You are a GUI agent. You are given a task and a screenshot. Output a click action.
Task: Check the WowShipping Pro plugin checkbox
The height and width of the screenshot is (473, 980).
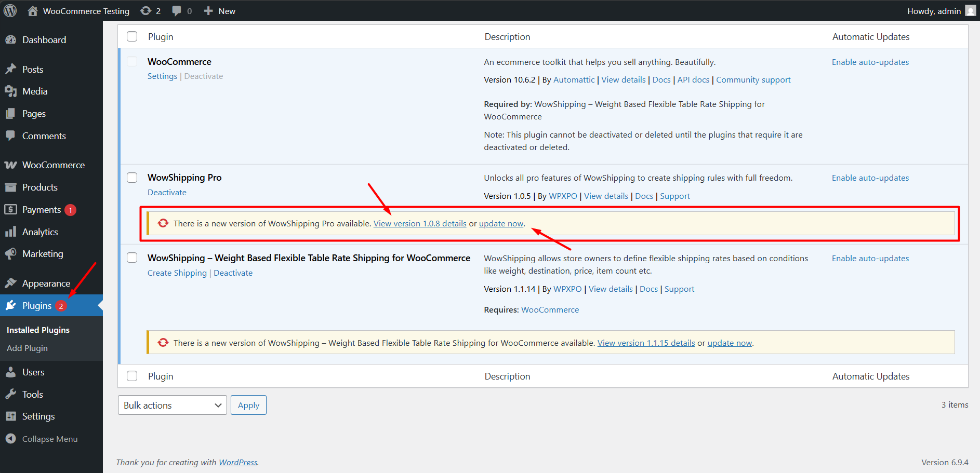pyautogui.click(x=132, y=177)
